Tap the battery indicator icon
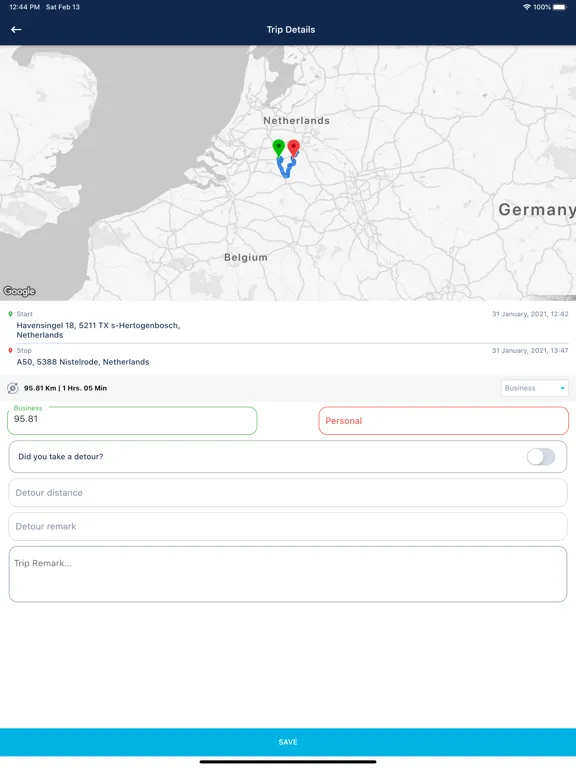 coord(560,7)
